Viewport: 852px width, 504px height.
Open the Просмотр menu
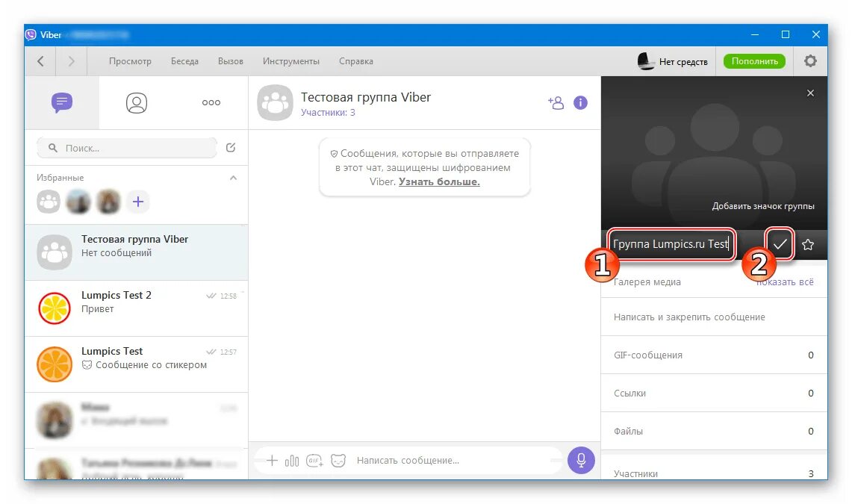tap(130, 61)
